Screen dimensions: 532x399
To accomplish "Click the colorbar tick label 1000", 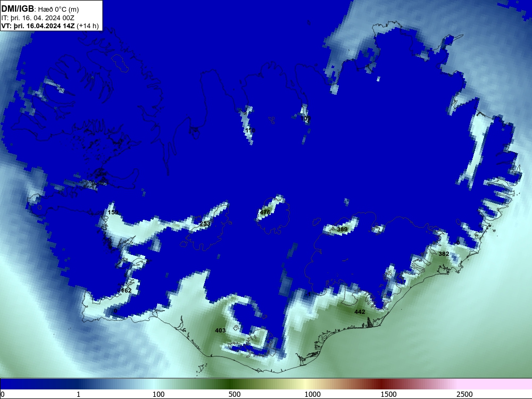I will 312,394.
